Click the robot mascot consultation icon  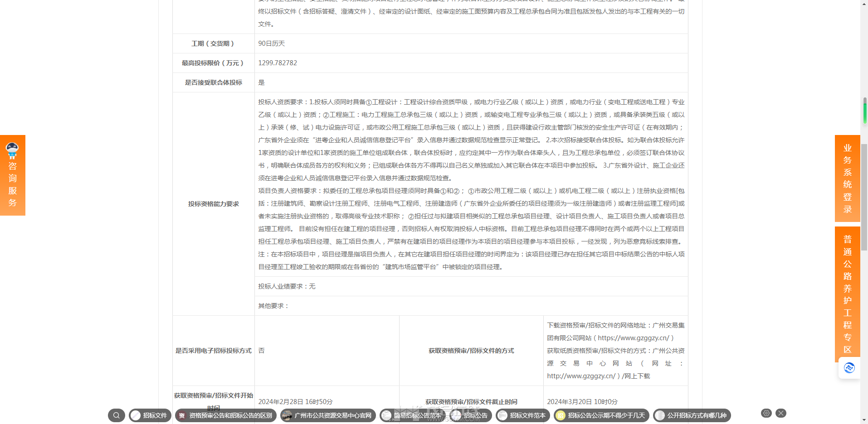pyautogui.click(x=12, y=150)
